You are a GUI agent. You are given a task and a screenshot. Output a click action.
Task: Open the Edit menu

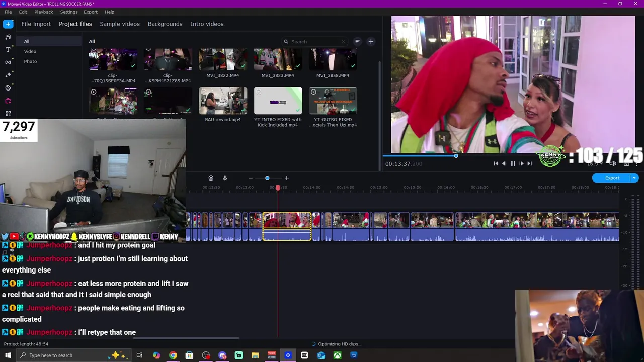pyautogui.click(x=23, y=12)
